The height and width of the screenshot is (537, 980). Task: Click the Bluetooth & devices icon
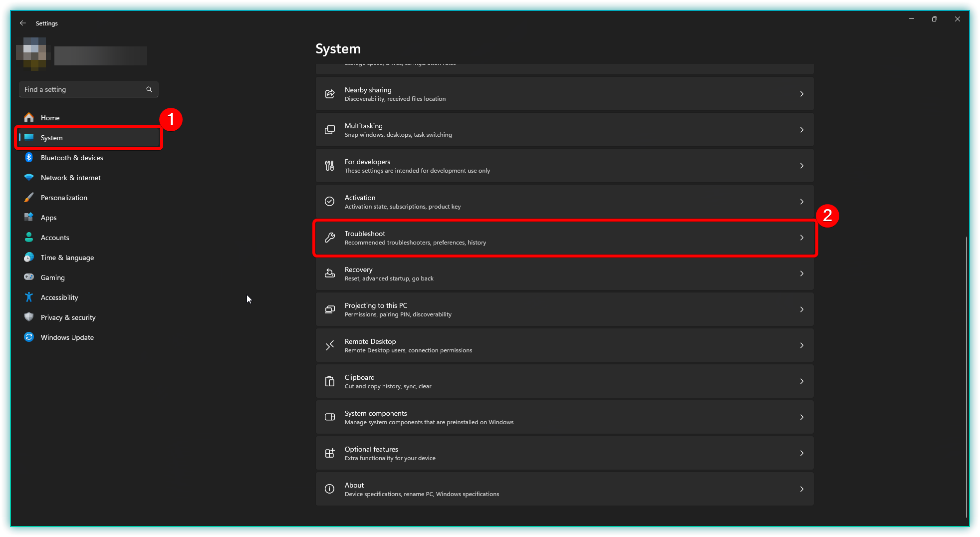[29, 158]
